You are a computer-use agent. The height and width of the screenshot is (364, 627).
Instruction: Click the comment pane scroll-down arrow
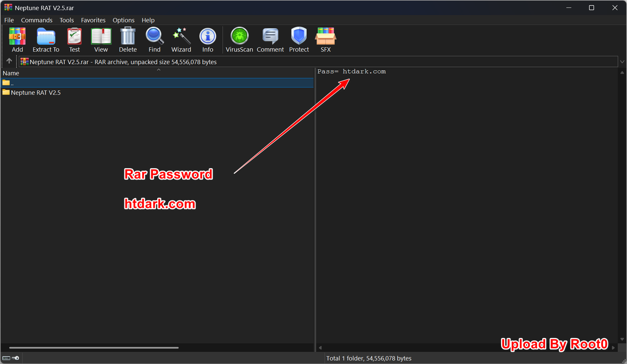click(622, 340)
